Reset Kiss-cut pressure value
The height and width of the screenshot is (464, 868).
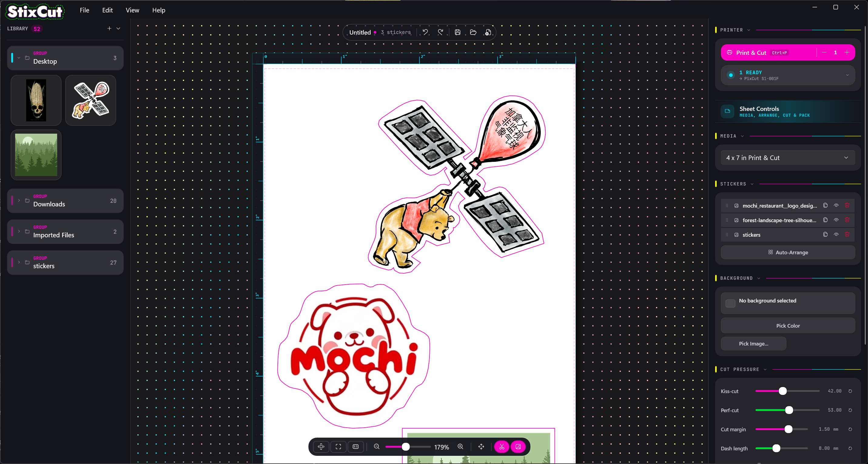(x=850, y=391)
